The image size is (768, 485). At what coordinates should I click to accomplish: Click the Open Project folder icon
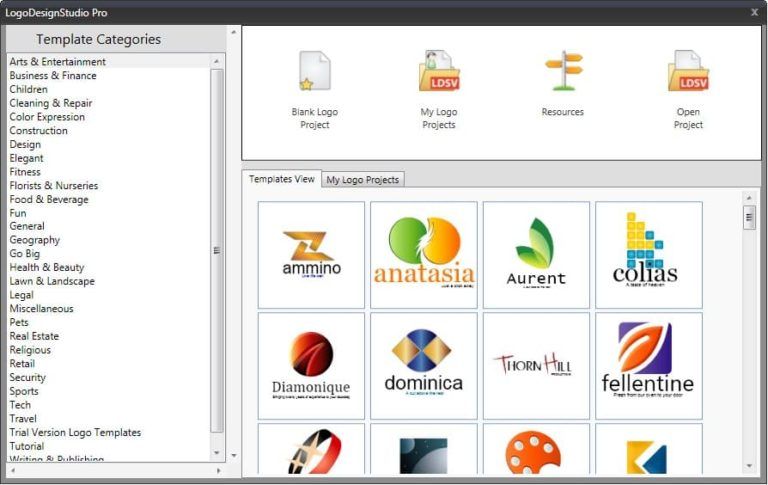[688, 72]
